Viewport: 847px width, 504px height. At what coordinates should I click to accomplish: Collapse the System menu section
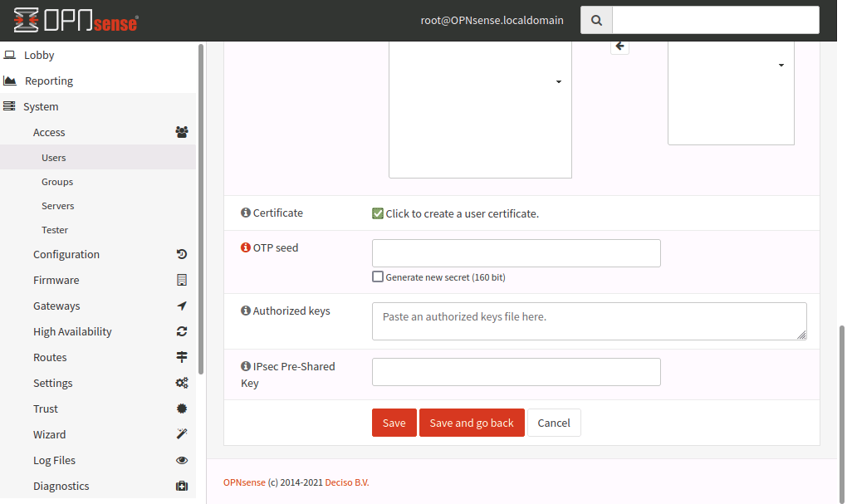pyautogui.click(x=41, y=106)
